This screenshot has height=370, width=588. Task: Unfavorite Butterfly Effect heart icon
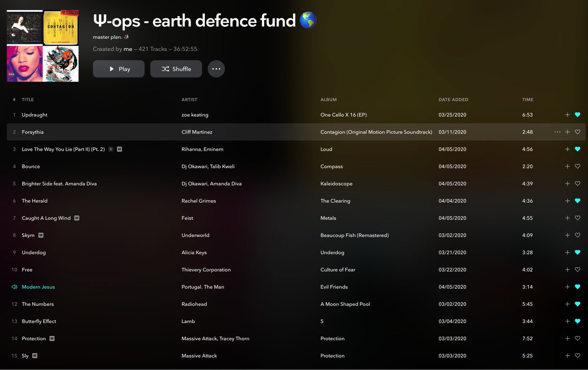point(577,321)
